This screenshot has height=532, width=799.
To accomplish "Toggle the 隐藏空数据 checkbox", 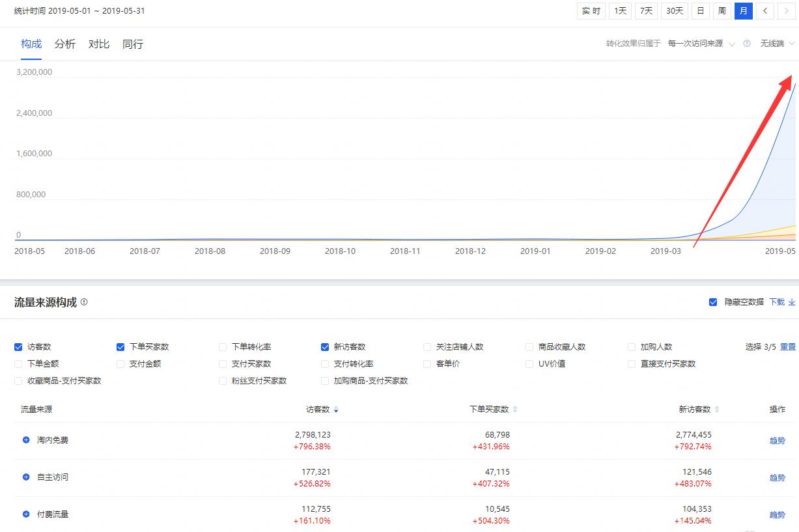I will tap(713, 302).
